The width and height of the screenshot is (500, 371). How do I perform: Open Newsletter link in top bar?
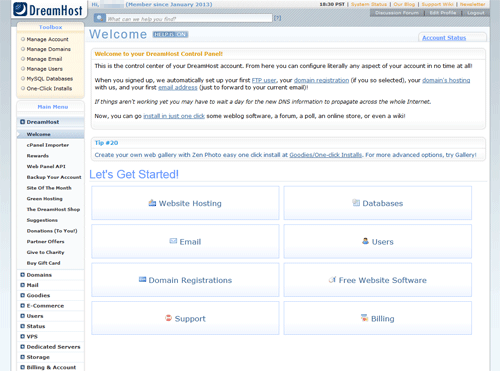click(x=472, y=4)
